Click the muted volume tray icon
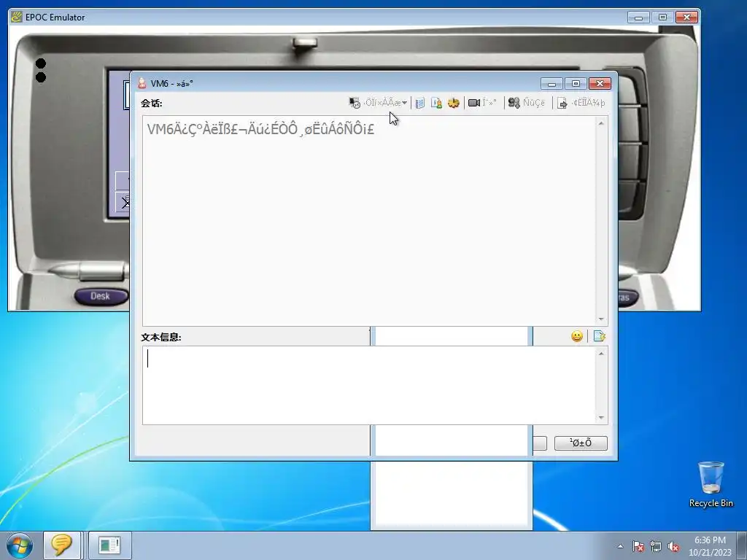747x560 pixels. (673, 546)
